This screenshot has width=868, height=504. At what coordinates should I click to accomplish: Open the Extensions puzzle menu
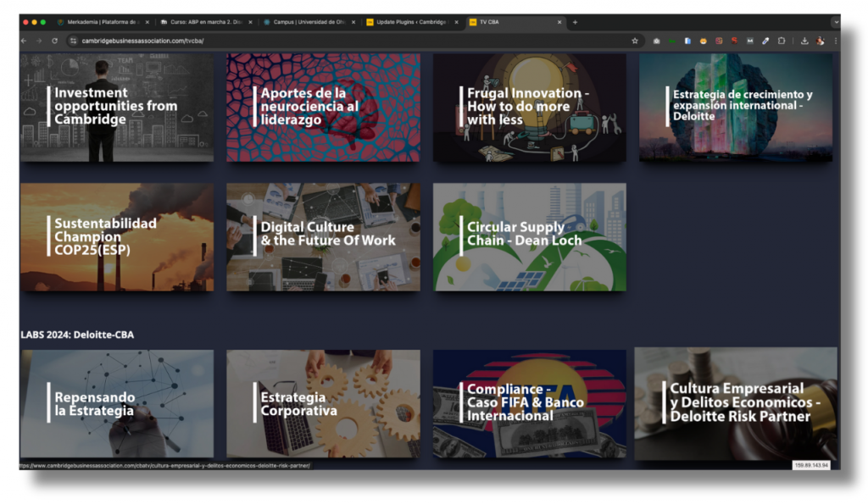(x=782, y=41)
